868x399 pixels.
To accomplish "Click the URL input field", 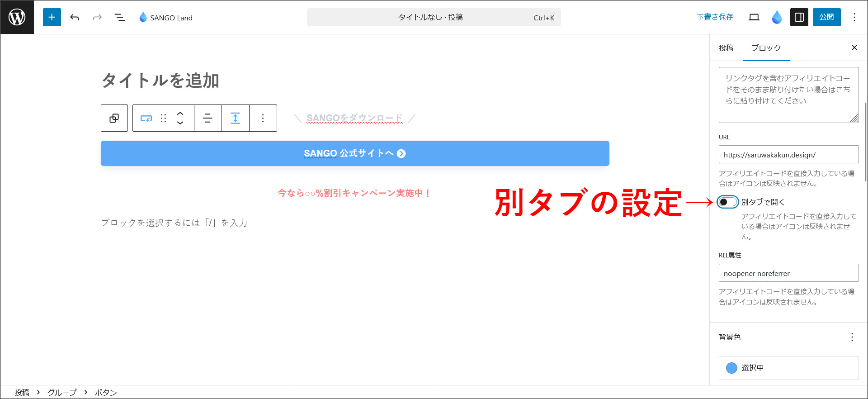I will [788, 155].
